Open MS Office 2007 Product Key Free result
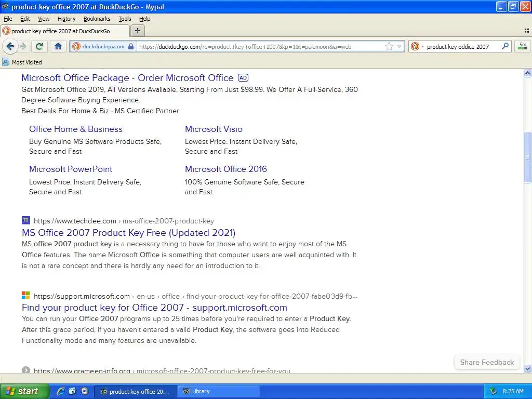The image size is (532, 399). tap(129, 232)
